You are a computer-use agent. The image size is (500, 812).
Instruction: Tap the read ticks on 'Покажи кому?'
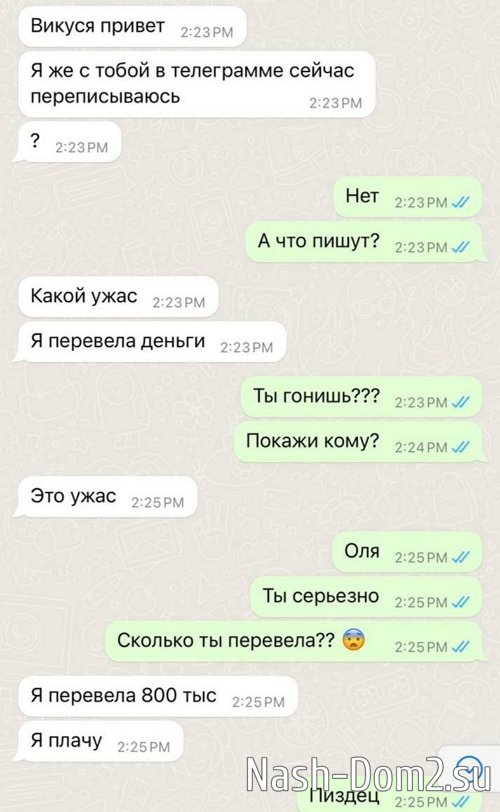[460, 447]
